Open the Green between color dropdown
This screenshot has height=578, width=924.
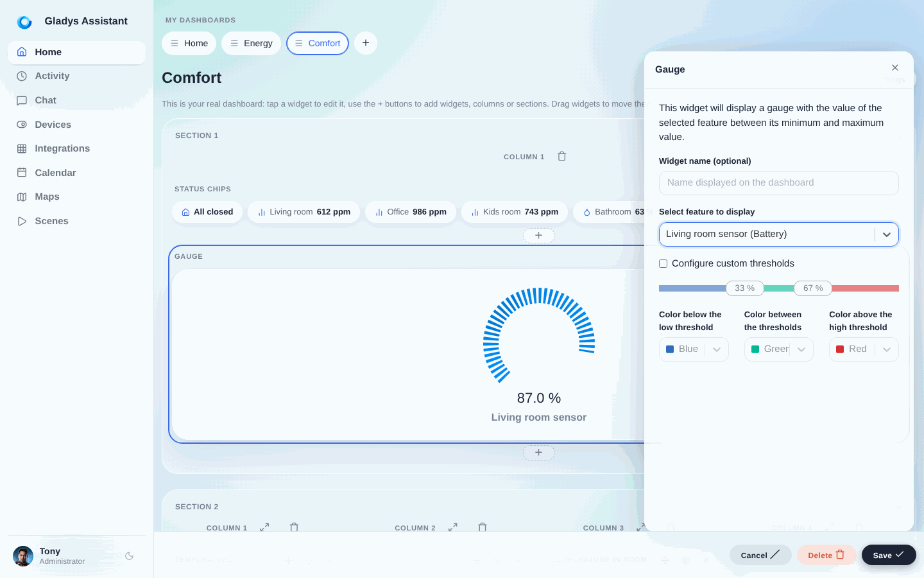(779, 349)
